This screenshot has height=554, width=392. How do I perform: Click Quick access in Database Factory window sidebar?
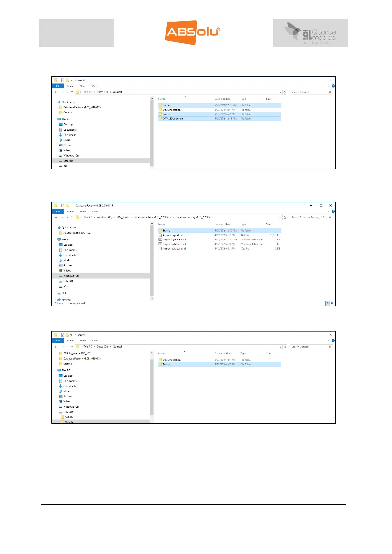tap(67, 228)
